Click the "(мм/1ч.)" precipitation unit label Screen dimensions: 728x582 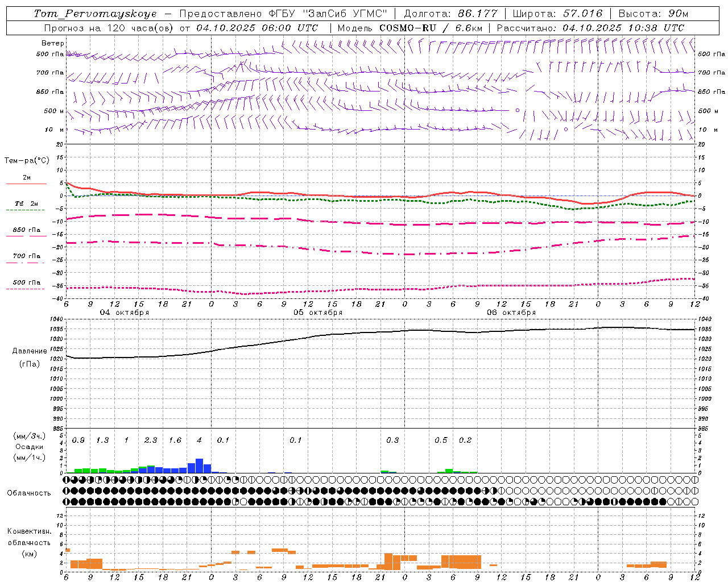coord(30,458)
